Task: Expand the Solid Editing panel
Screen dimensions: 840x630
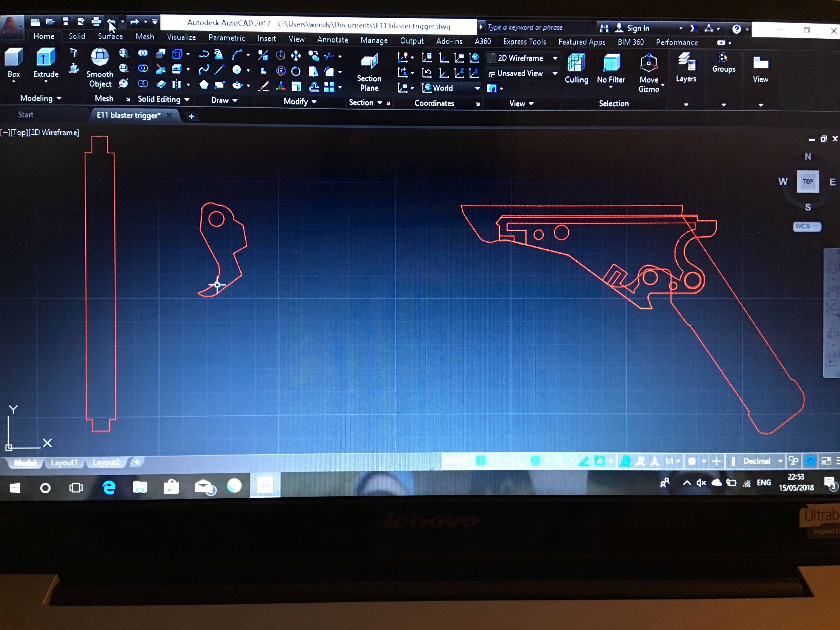Action: [163, 99]
